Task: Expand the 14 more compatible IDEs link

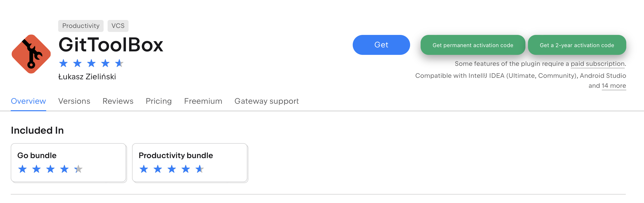Action: pyautogui.click(x=614, y=86)
